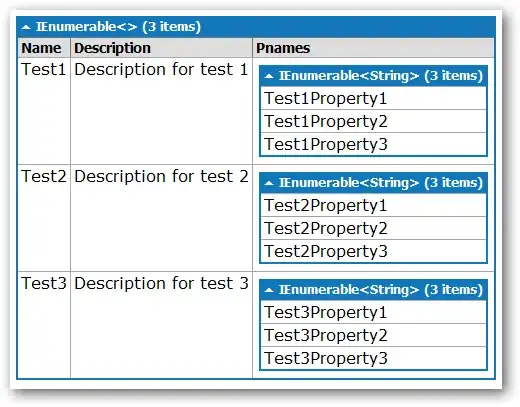This screenshot has height=407, width=520.
Task: Click the Pnames column header
Action: pos(373,48)
